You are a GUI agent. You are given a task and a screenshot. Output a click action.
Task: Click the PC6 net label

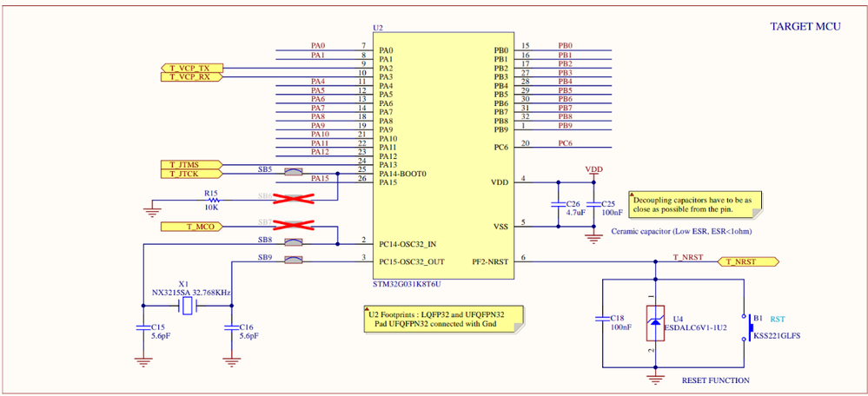point(565,143)
